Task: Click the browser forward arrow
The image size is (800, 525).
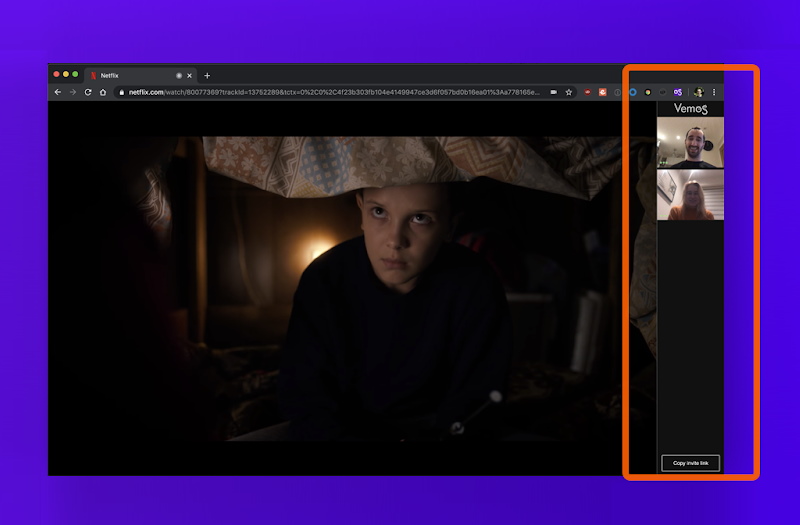Action: coord(72,92)
